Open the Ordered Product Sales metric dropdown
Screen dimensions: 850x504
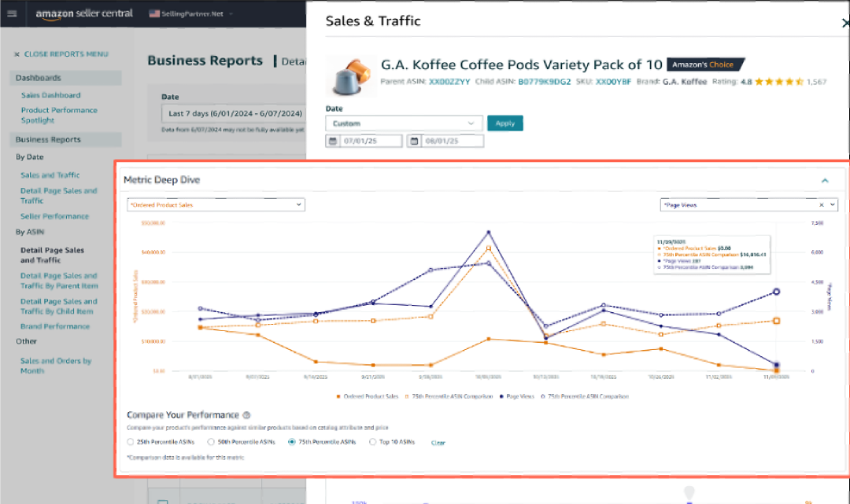click(x=216, y=204)
